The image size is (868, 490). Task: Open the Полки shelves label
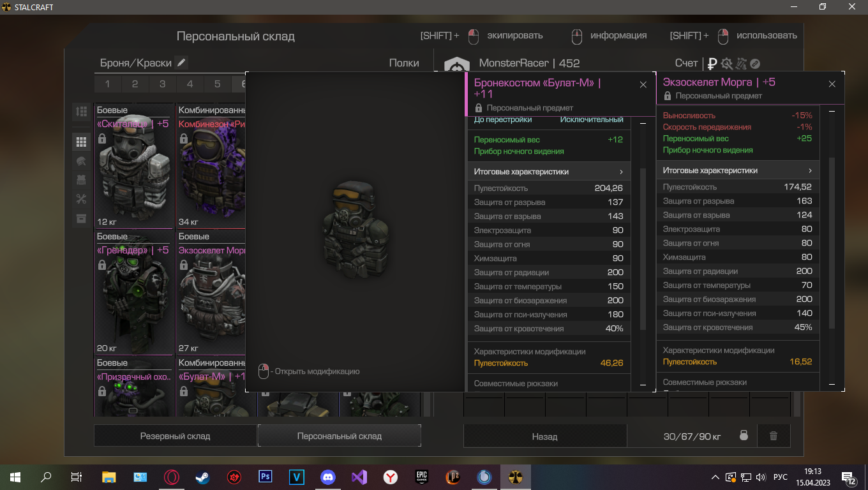click(404, 63)
